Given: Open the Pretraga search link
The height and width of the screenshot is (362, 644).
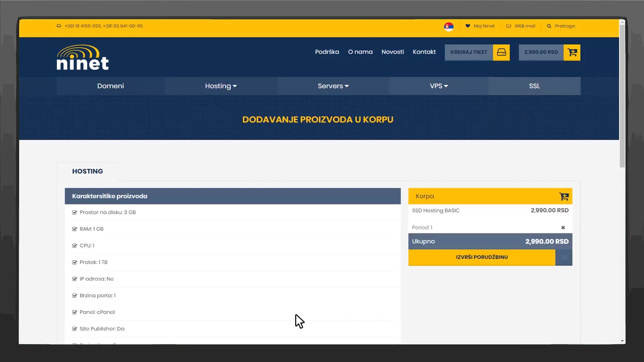Looking at the screenshot, I should 565,26.
